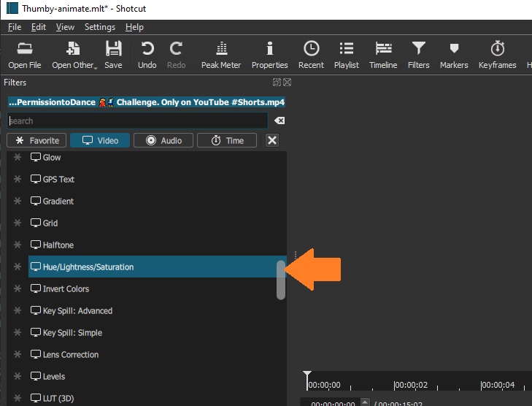The width and height of the screenshot is (532, 406).
Task: Click the Open File toolbar icon
Action: tap(25, 55)
